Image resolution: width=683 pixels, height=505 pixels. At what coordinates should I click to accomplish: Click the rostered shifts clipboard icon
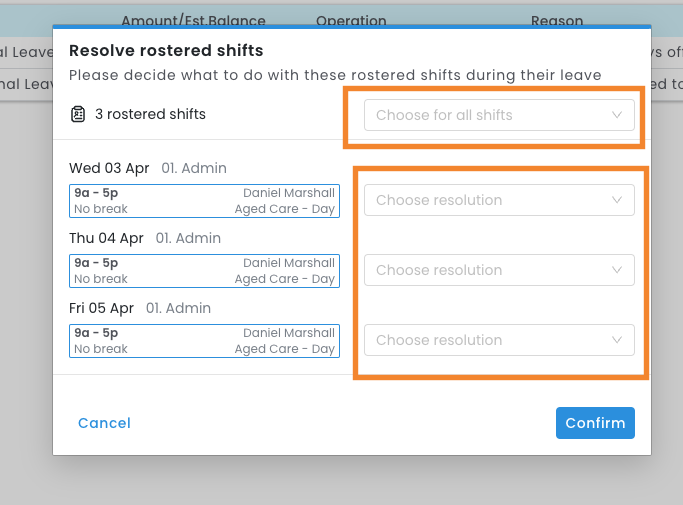pyautogui.click(x=78, y=114)
